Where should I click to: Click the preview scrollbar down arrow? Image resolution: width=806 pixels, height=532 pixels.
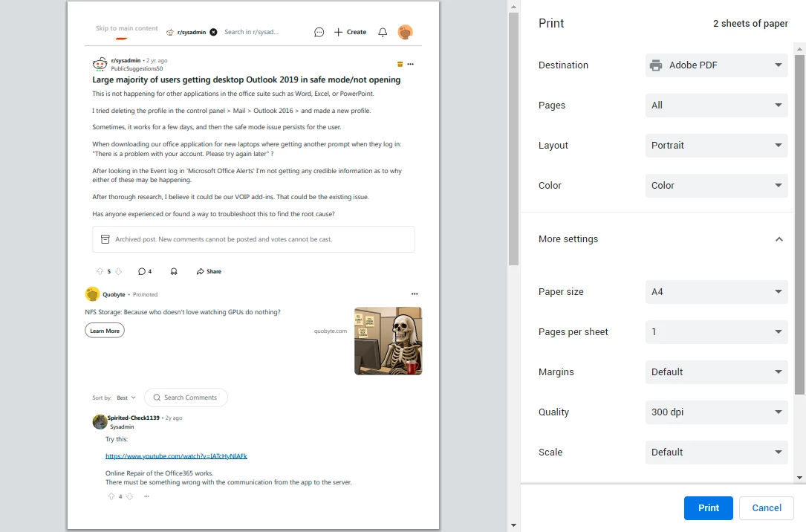513,525
